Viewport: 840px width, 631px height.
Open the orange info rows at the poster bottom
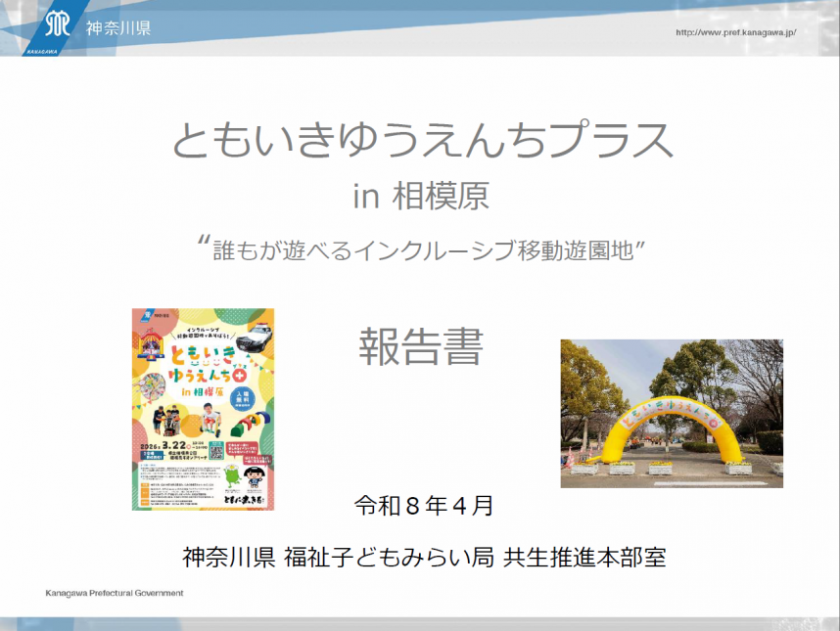click(147, 492)
